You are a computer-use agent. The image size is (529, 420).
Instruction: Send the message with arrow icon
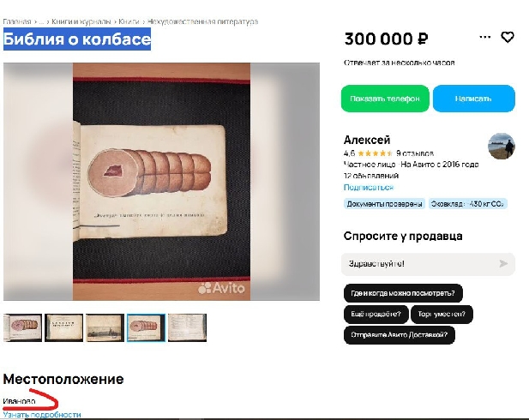503,263
